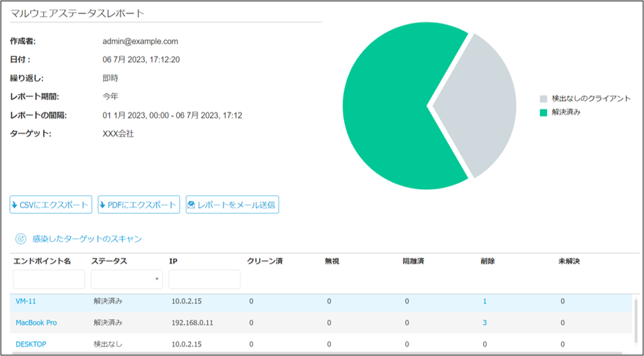This screenshot has height=356, width=644.
Task: Click the 削除 count for VM-11
Action: coord(485,301)
